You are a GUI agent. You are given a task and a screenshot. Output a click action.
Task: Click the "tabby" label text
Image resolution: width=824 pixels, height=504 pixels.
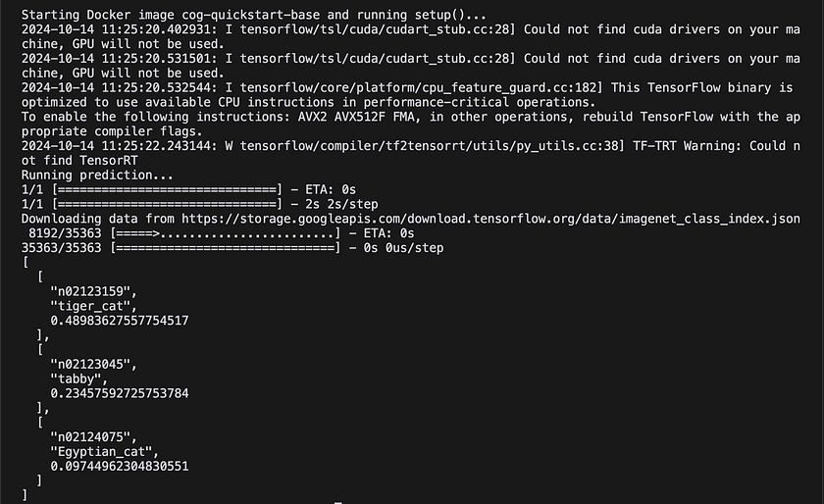coord(78,378)
